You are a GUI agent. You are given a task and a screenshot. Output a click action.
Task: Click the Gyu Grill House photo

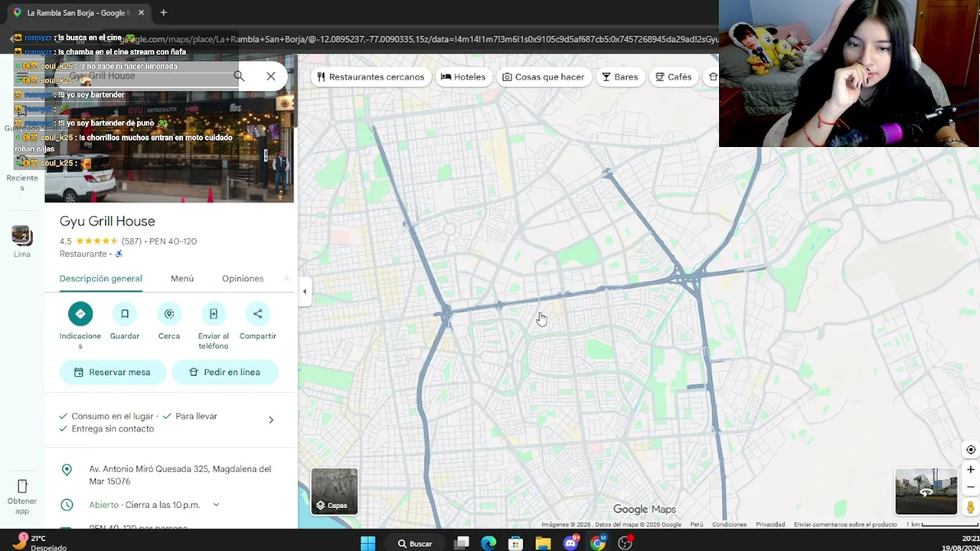169,130
